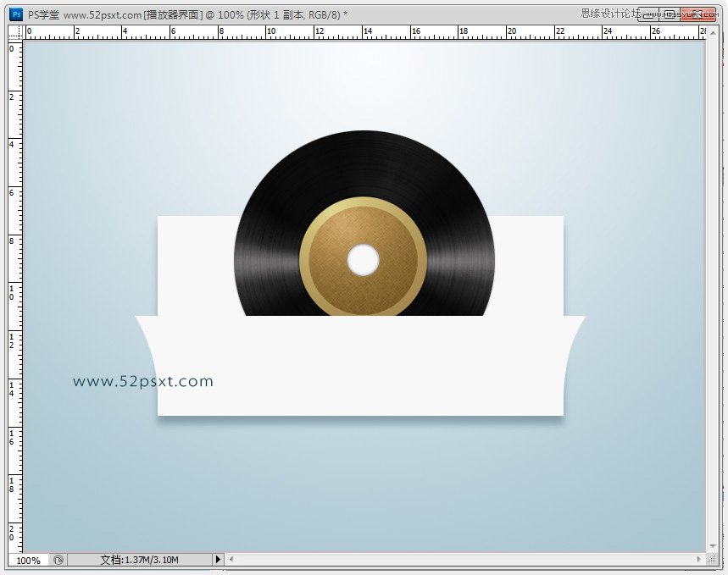Click the horizontal scrollbar right arrow
The width and height of the screenshot is (728, 575).
point(698,559)
